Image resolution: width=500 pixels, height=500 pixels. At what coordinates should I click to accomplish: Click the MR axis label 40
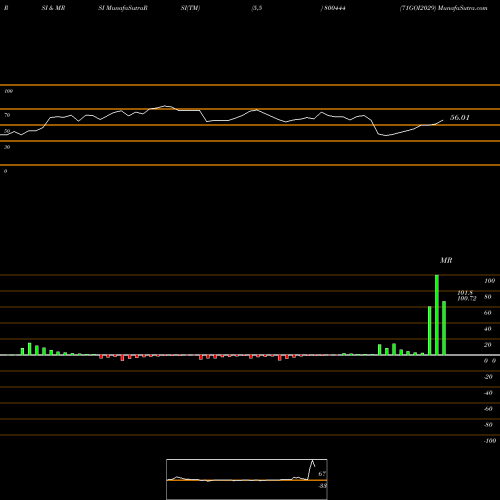click(x=487, y=329)
